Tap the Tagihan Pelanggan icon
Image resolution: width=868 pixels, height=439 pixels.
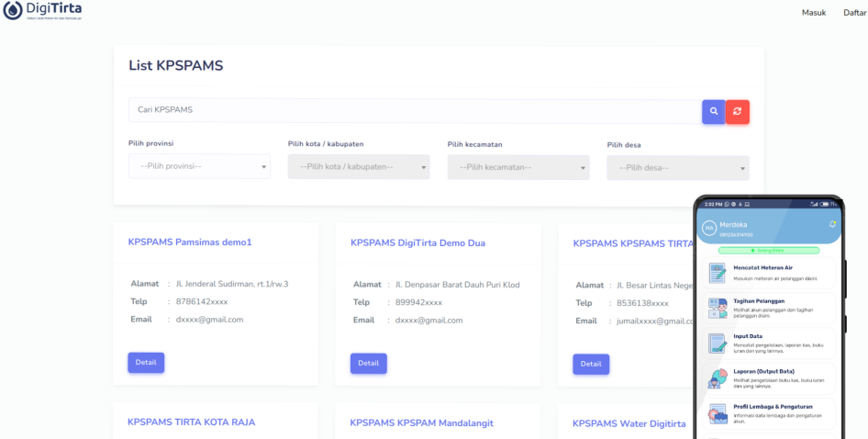coord(718,308)
